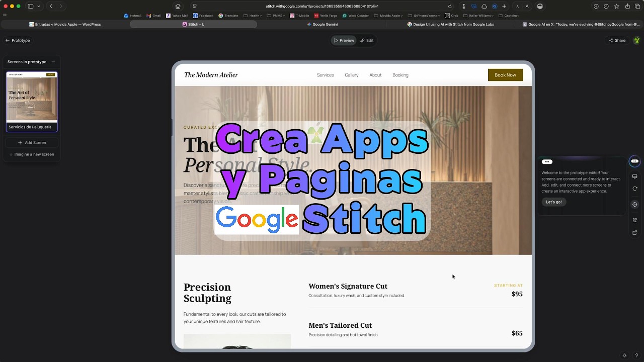Open Yahoo Mail bookmark
This screenshot has height=362, width=644.
click(x=177, y=16)
